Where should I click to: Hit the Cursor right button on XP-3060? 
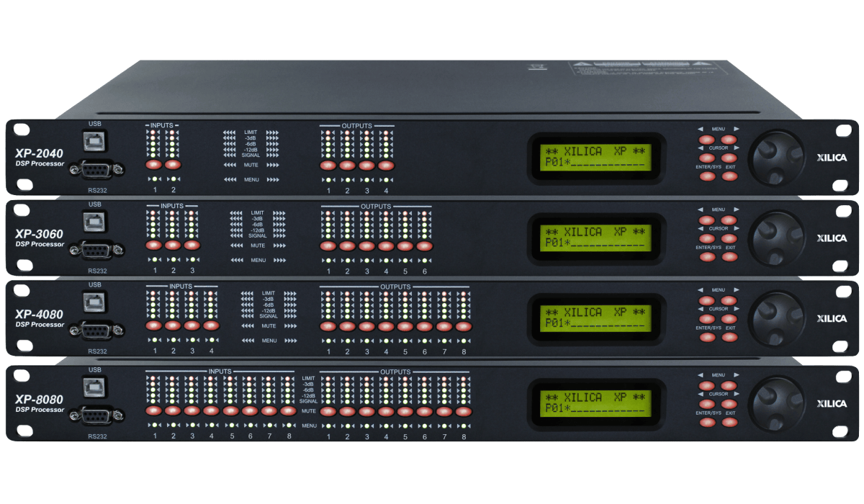[729, 238]
